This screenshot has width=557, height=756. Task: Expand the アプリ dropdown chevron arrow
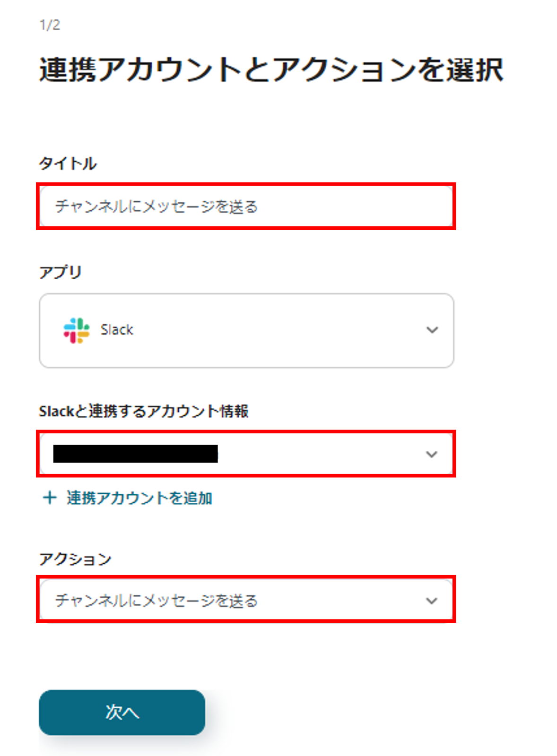(x=432, y=330)
